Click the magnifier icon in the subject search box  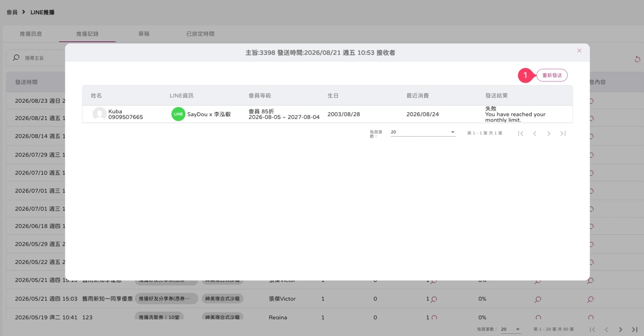[x=16, y=57]
